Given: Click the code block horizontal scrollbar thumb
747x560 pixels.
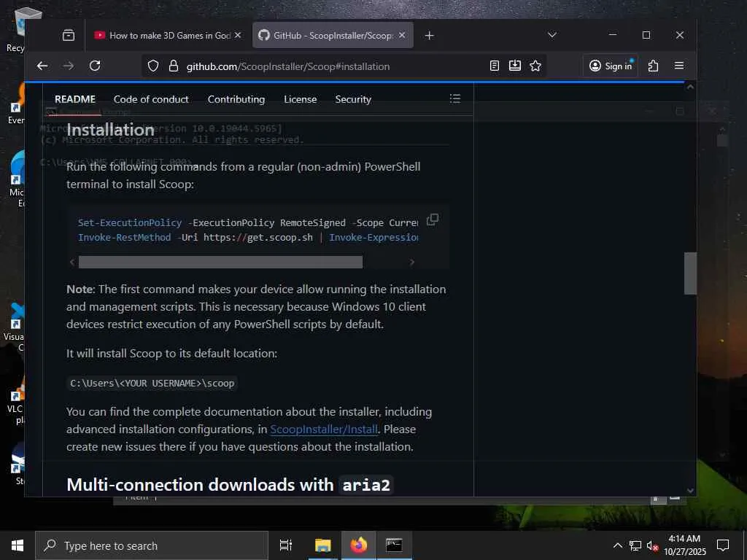Looking at the screenshot, I should (x=220, y=262).
